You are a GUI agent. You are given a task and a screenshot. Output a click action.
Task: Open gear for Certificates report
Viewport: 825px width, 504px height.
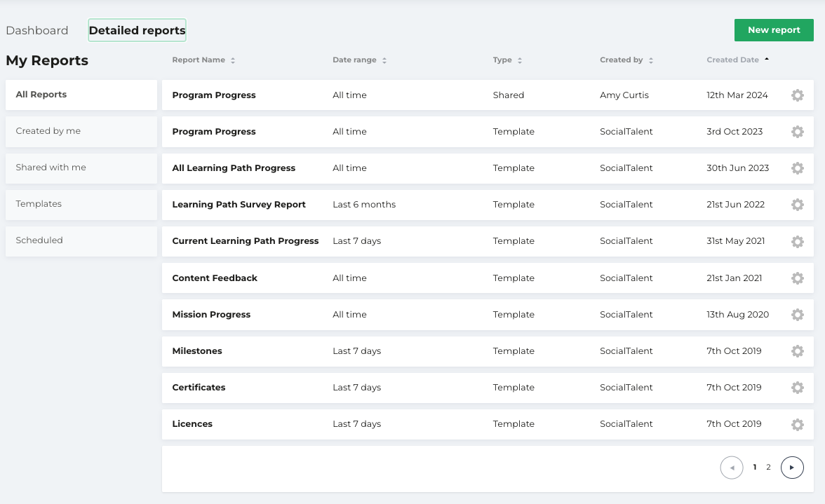(x=797, y=388)
